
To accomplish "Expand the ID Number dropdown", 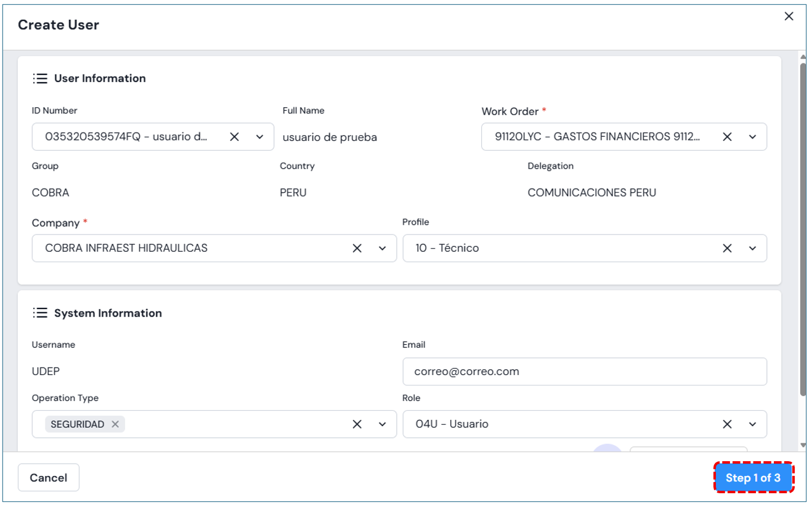I will pos(259,137).
